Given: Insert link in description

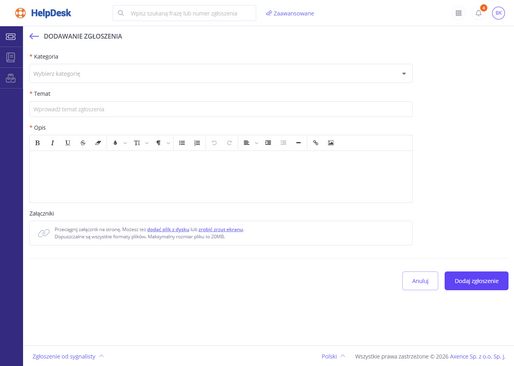Looking at the screenshot, I should click(315, 143).
